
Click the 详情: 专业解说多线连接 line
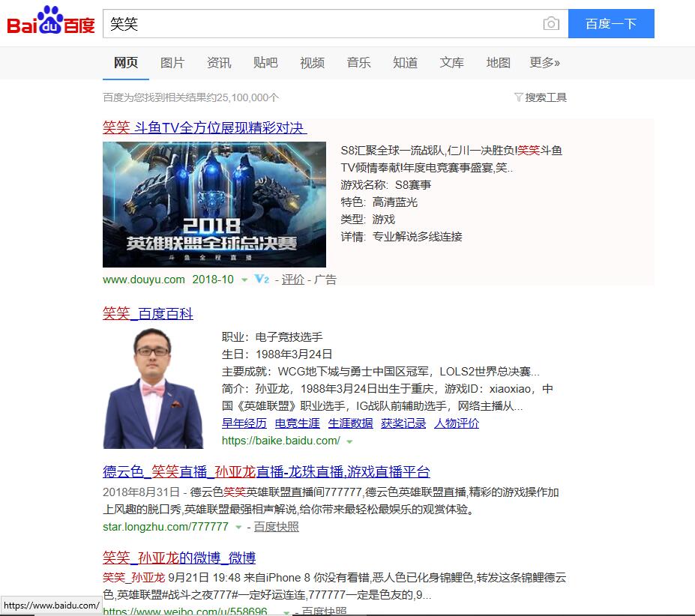point(401,237)
